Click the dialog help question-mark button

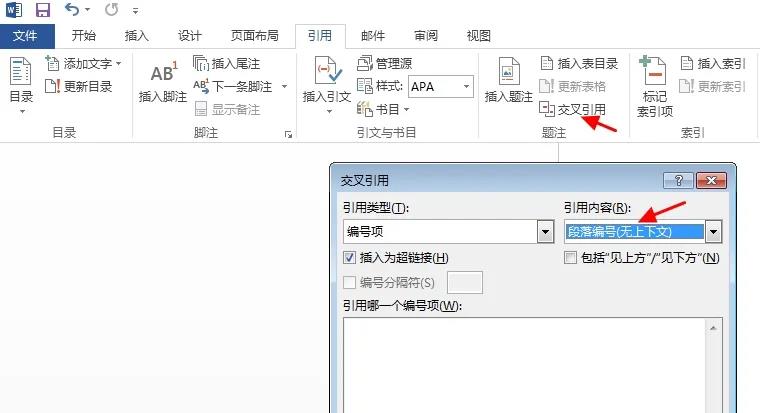(x=679, y=181)
